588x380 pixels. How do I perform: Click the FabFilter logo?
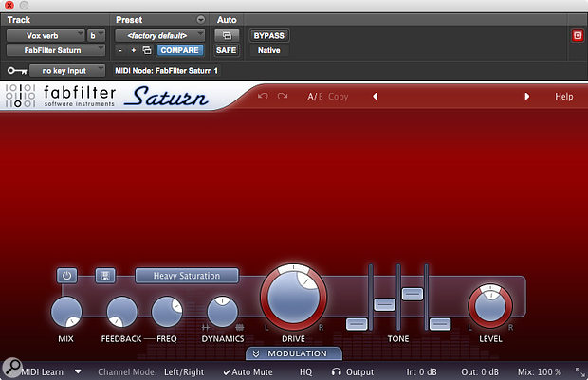(x=61, y=96)
